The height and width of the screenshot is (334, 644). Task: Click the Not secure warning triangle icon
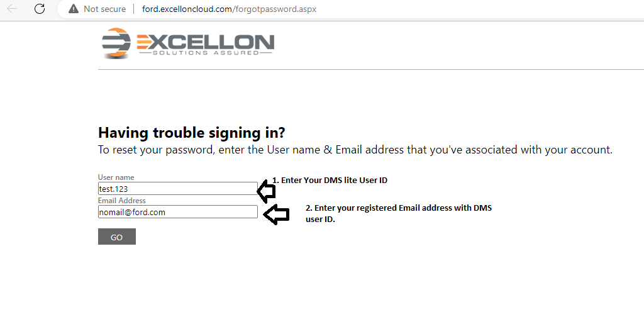click(74, 9)
